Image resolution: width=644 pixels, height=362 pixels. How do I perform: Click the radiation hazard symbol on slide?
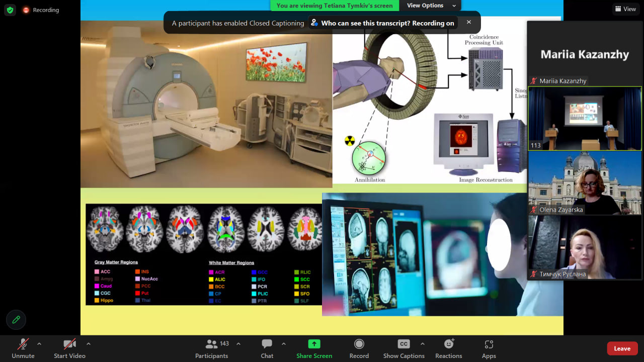350,141
